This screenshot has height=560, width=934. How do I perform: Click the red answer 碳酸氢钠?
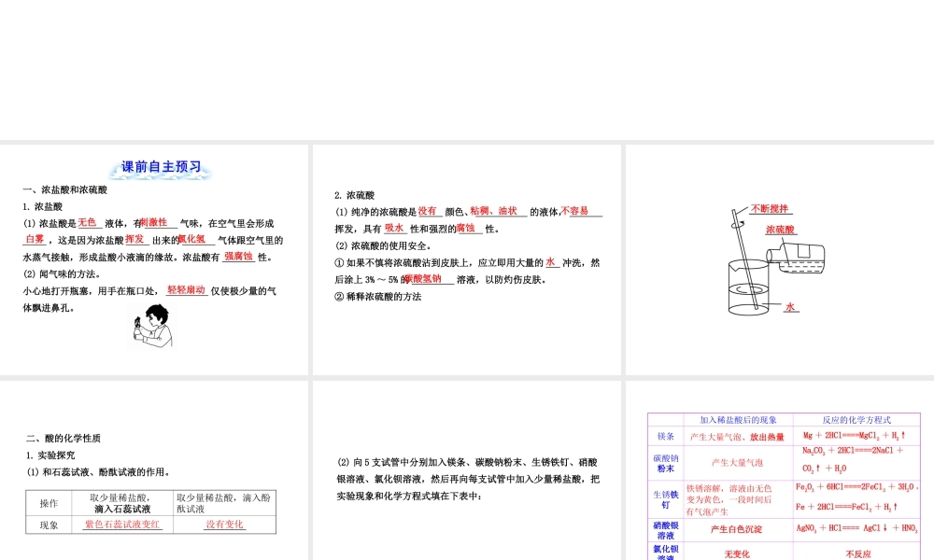pyautogui.click(x=423, y=278)
